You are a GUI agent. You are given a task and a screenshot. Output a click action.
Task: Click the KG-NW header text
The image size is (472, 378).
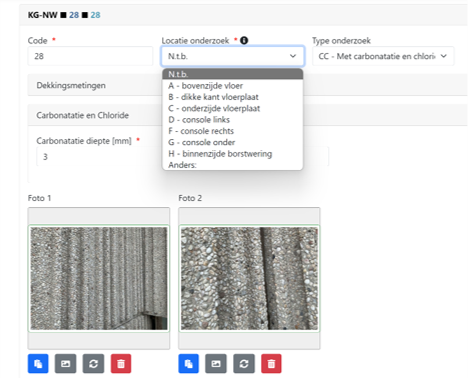tap(42, 15)
